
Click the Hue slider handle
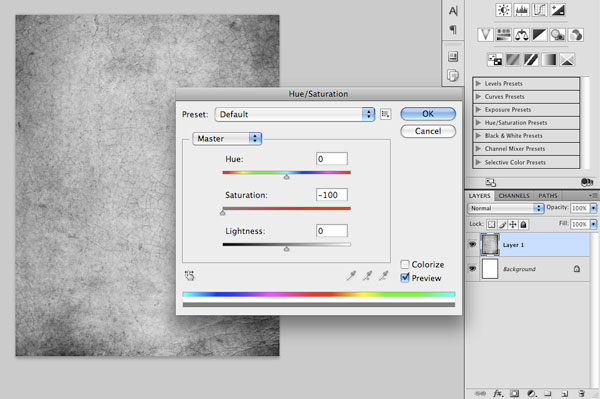click(287, 177)
